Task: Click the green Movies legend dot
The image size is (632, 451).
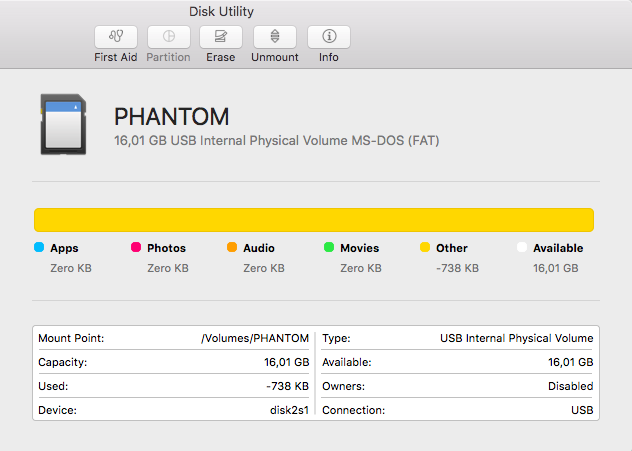Action: [329, 247]
